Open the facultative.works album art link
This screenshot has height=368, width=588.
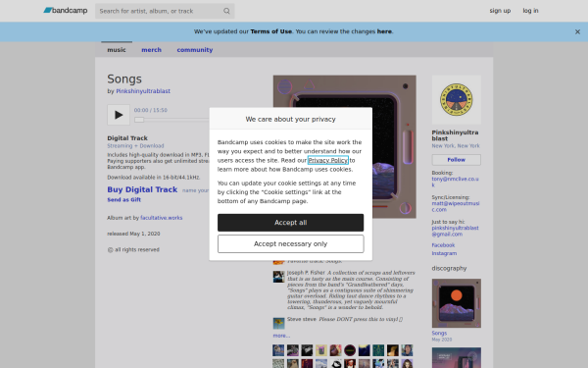pyautogui.click(x=162, y=218)
